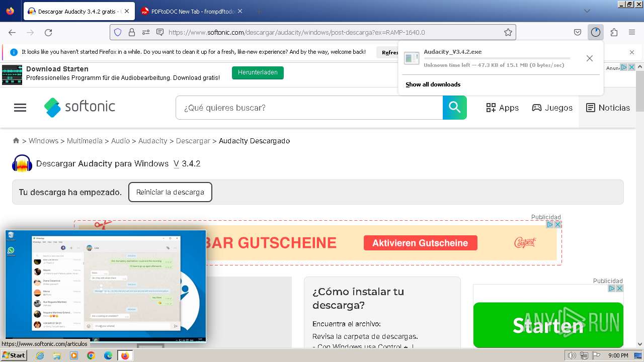The height and width of the screenshot is (362, 644).
Task: Click the Firefox back arrow
Action: click(12, 32)
